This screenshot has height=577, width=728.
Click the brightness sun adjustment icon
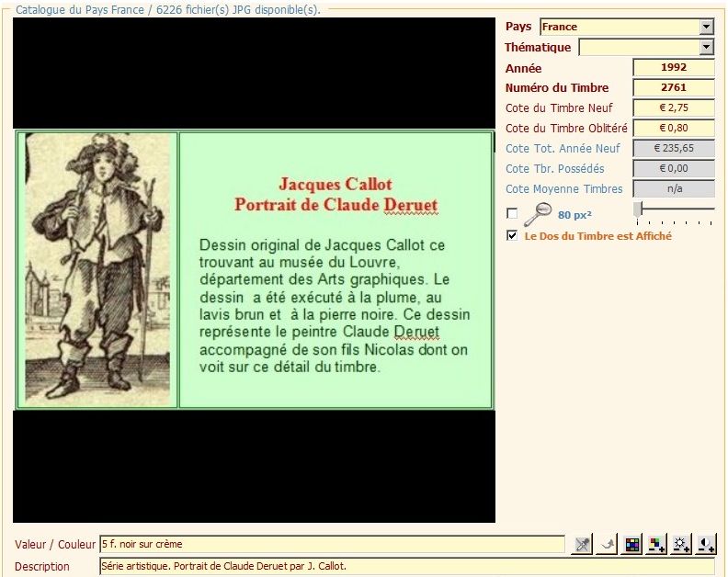tap(681, 544)
